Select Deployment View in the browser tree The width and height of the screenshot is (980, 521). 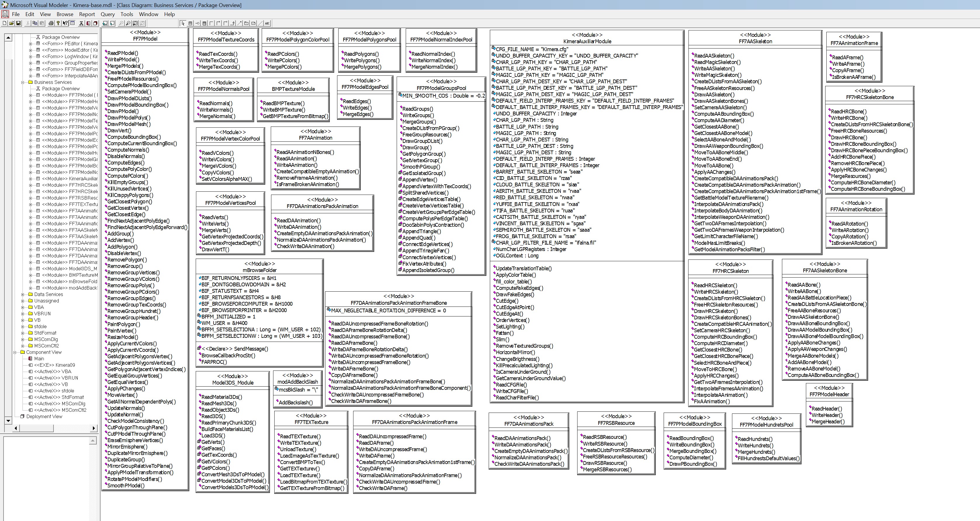coord(44,416)
